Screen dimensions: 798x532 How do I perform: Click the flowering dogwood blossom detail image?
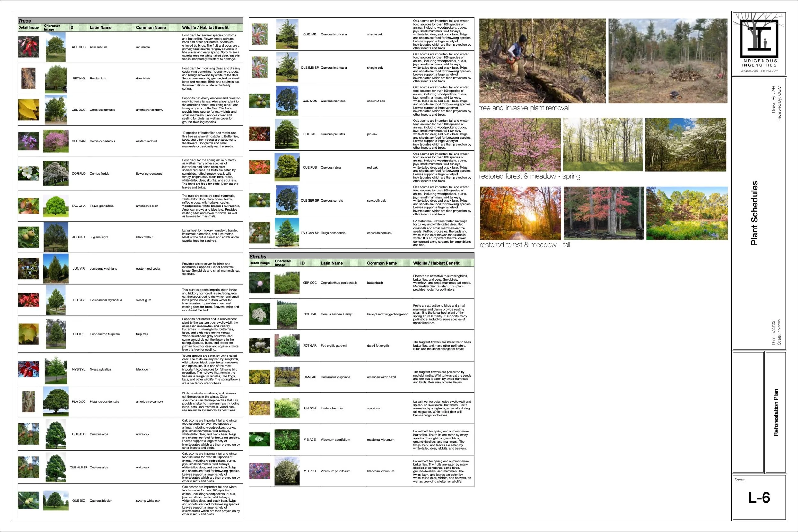pyautogui.click(x=28, y=173)
